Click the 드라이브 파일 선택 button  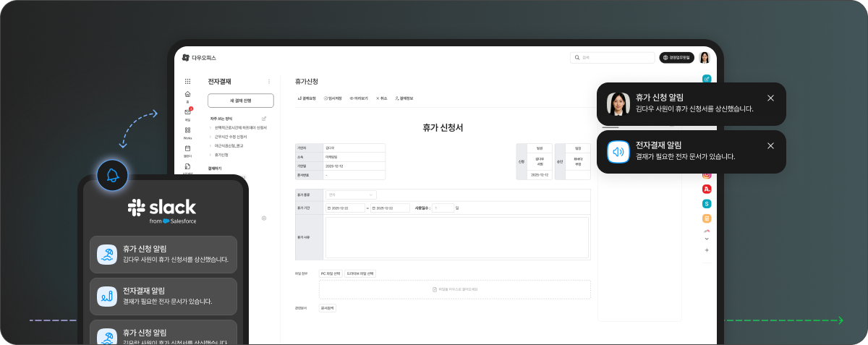click(360, 273)
